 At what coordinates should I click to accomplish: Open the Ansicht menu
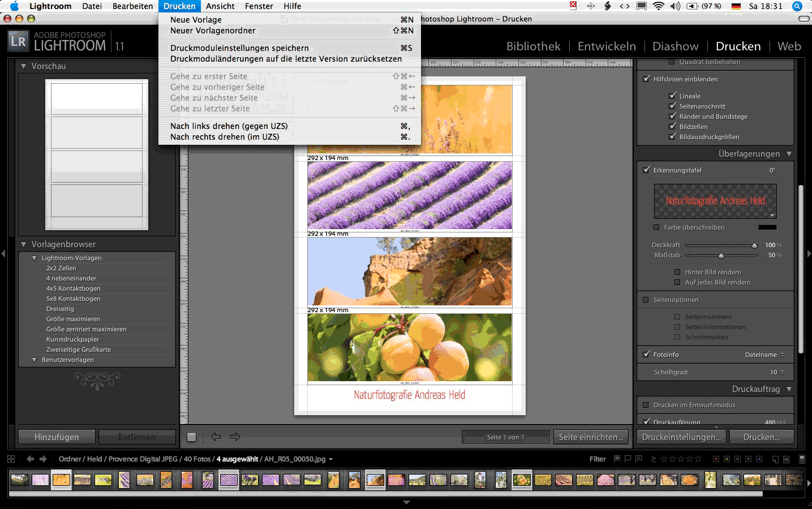coord(220,6)
